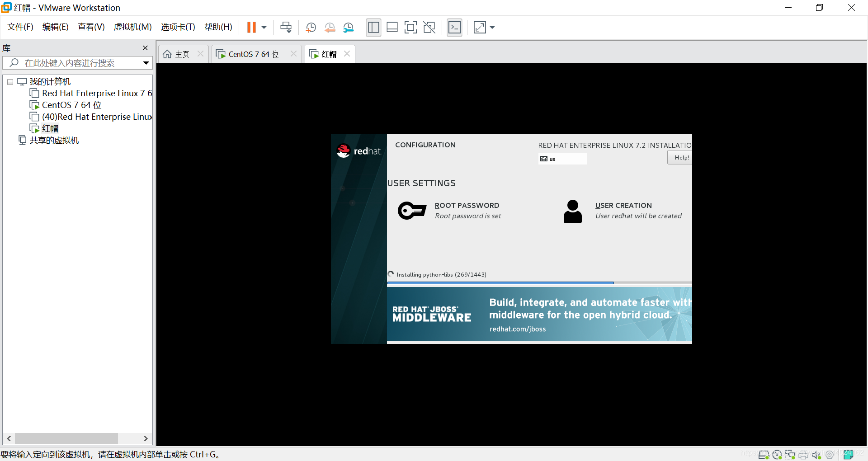Click the library horizontal scrollbar thumb
This screenshot has height=461, width=868.
[66, 438]
